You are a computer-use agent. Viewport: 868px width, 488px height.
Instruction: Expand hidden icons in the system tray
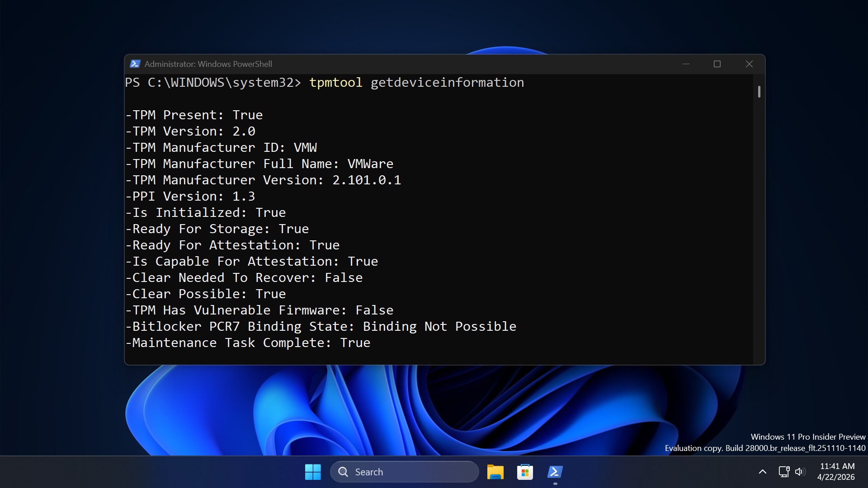pos(762,471)
